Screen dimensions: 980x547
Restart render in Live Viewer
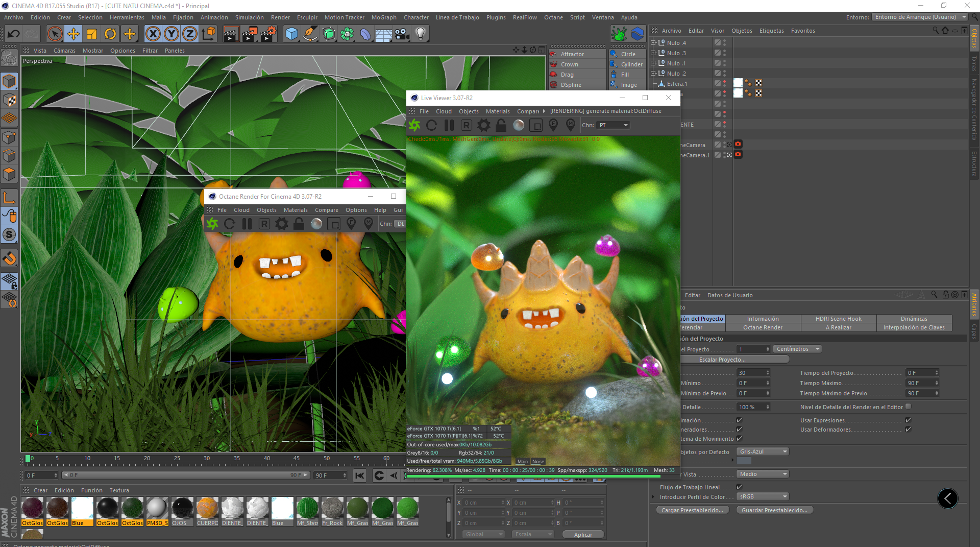click(x=432, y=125)
